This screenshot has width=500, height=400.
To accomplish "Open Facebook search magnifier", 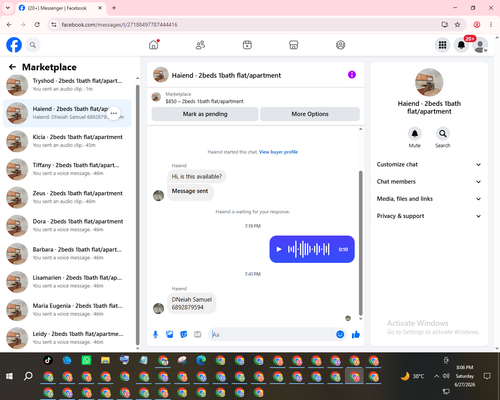I will pos(33,45).
